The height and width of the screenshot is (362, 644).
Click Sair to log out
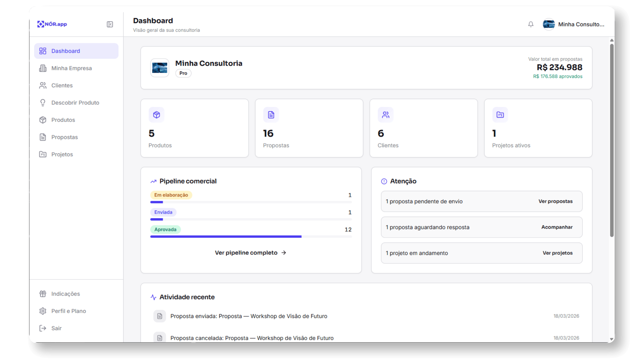[56, 328]
